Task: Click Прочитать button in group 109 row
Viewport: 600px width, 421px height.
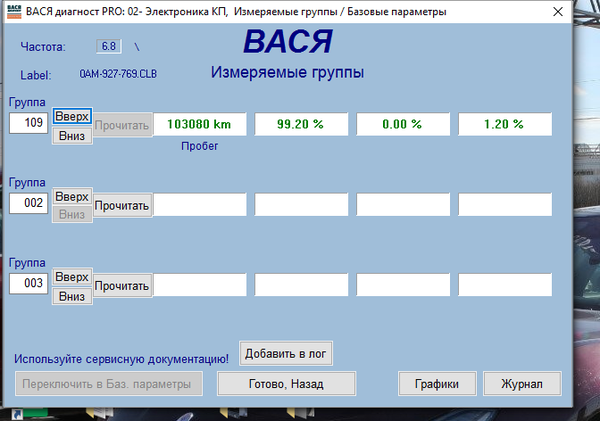Action: 122,125
